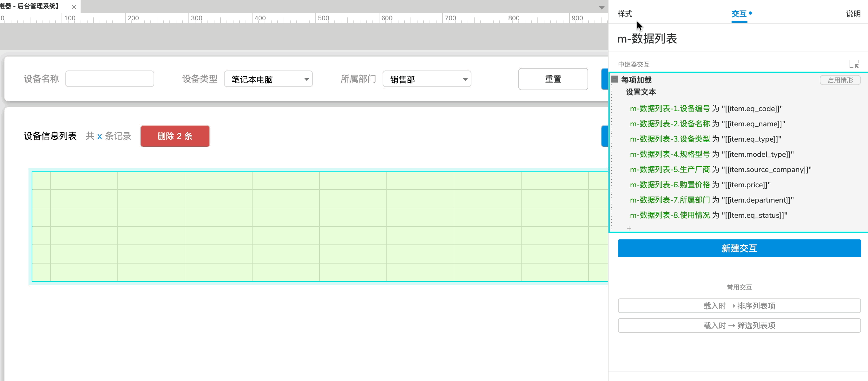Click the plus icon to add another action

point(629,228)
